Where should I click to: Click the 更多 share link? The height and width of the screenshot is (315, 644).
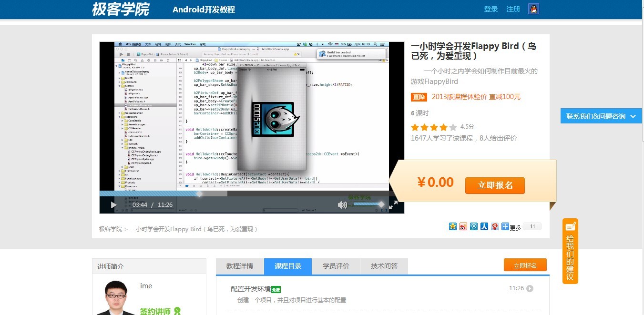(x=516, y=227)
